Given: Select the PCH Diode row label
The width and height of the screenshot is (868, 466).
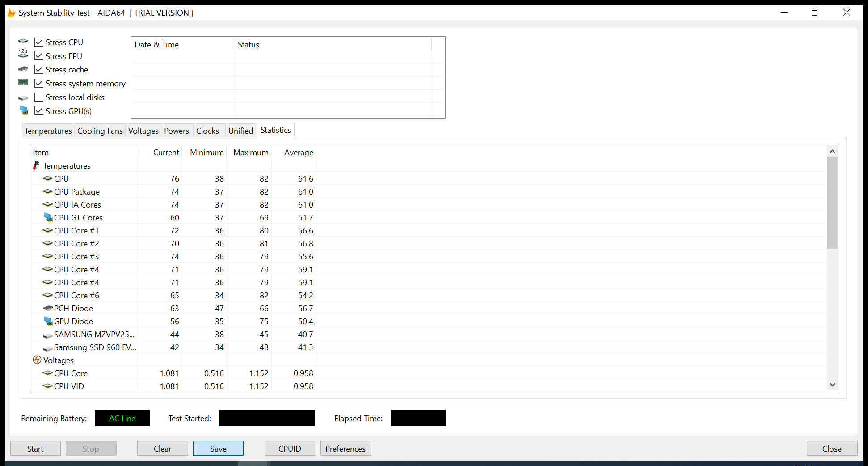Looking at the screenshot, I should point(74,308).
